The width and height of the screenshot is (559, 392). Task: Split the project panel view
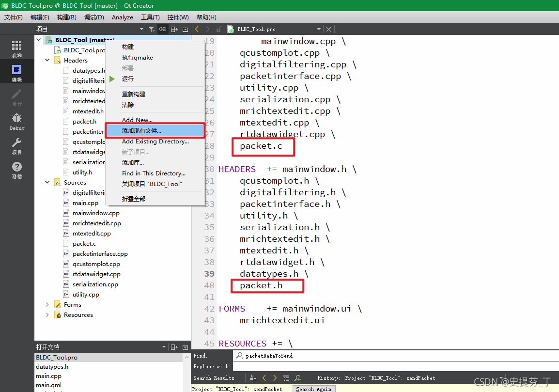(x=174, y=29)
